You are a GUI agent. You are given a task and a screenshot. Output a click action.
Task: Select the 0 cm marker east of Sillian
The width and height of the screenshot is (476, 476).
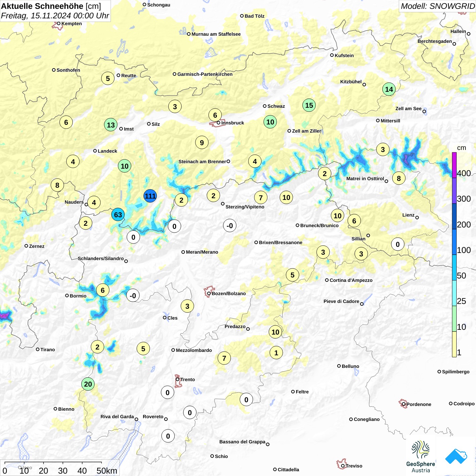tap(398, 244)
